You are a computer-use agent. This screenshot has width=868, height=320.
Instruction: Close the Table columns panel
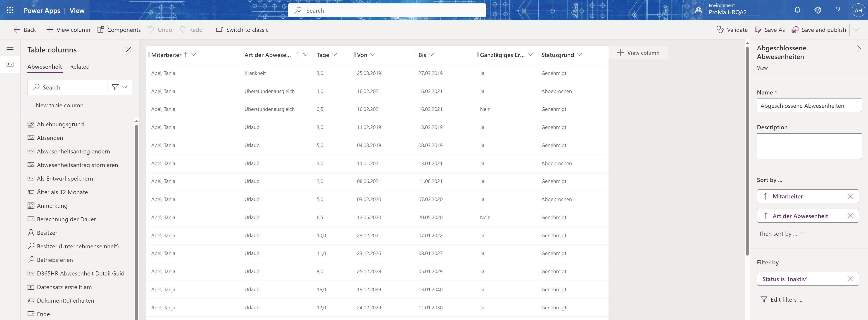tap(129, 49)
